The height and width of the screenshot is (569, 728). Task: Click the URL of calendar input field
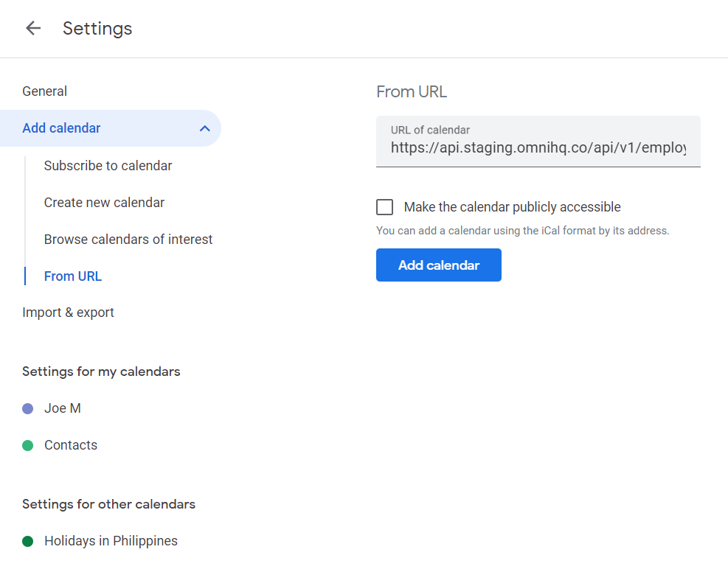[x=538, y=148]
